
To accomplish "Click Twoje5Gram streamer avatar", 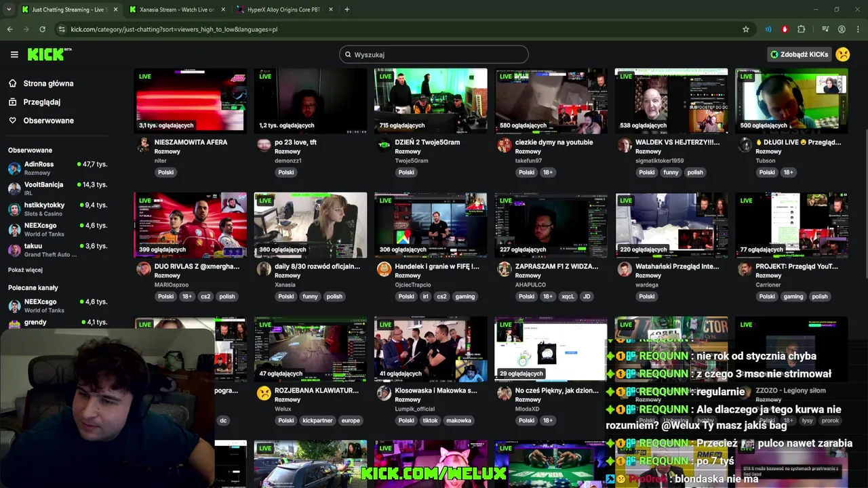I will (384, 144).
